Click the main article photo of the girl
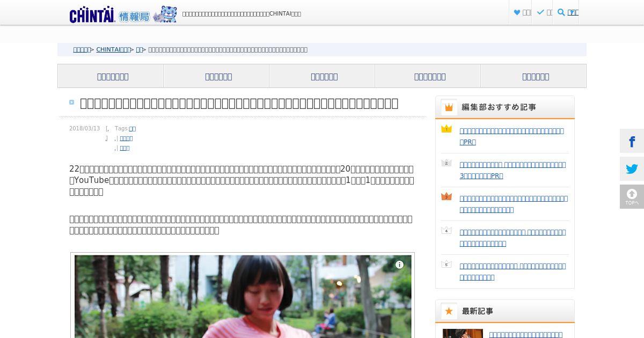 [243, 297]
